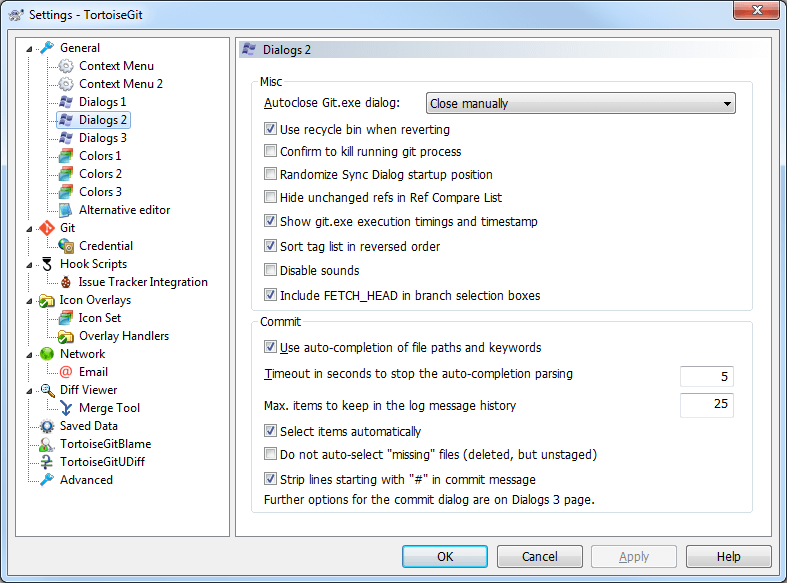
Task: Close the Settings window
Action: 757,10
